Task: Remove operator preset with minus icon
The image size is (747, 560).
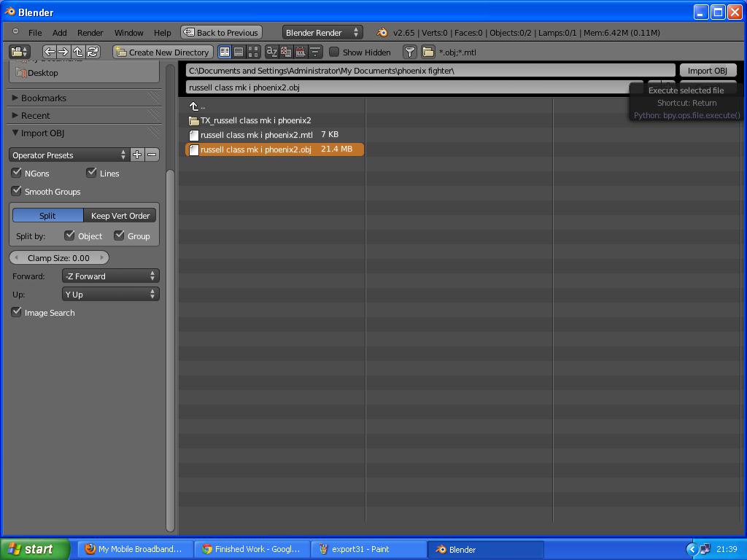Action: [152, 155]
